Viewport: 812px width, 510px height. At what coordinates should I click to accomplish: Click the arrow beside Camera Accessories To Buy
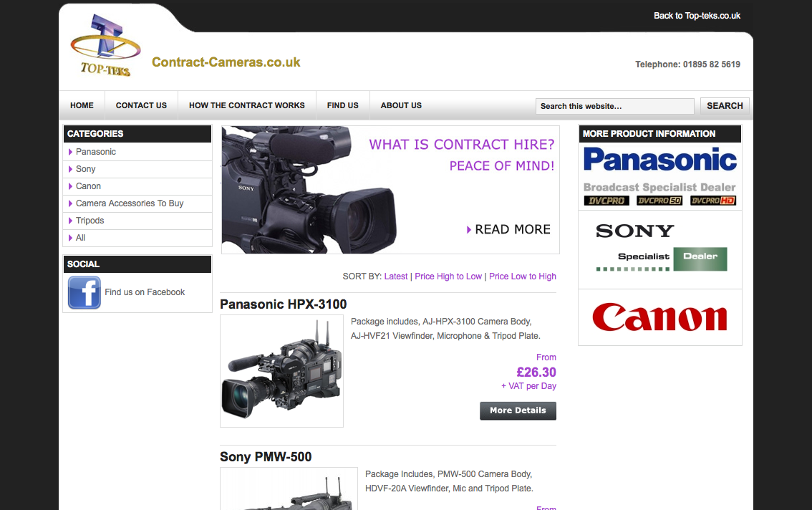[70, 203]
